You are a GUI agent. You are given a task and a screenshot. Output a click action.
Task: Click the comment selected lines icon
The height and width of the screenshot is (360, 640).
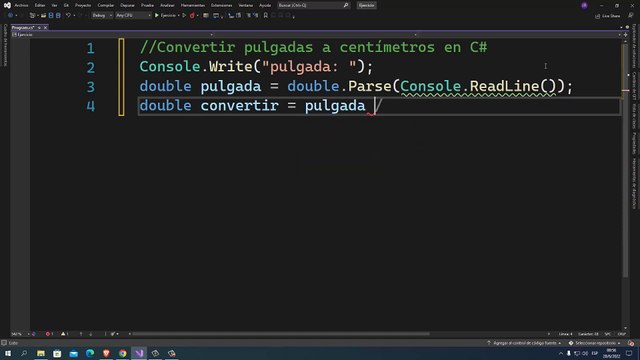point(249,16)
